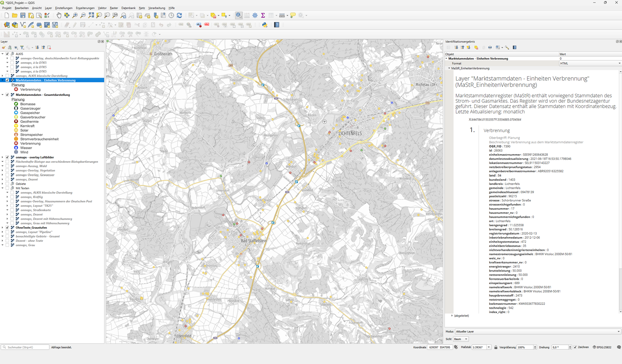Collapse the ALKIS layer group
This screenshot has width=622, height=364.
(3, 54)
